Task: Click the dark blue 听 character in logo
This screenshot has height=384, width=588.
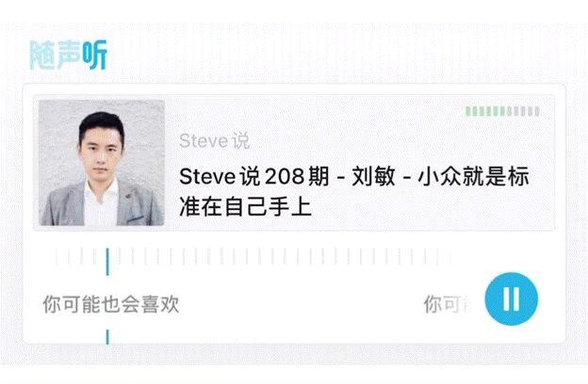Action: click(95, 55)
